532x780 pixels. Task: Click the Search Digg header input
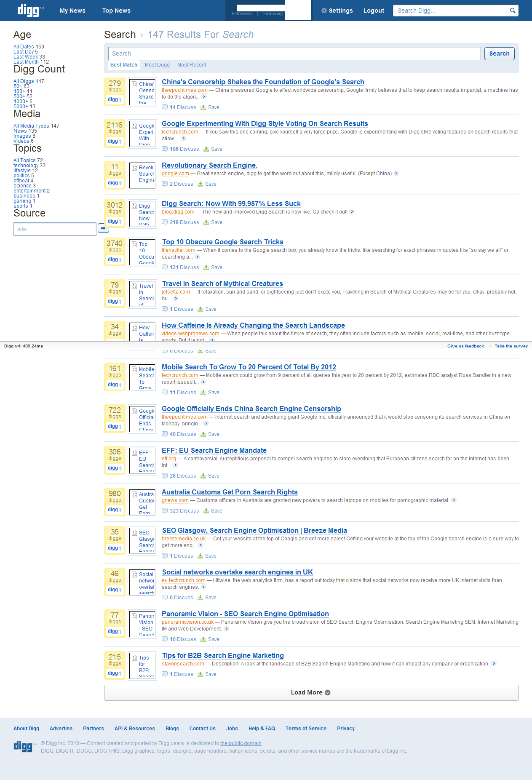(452, 11)
